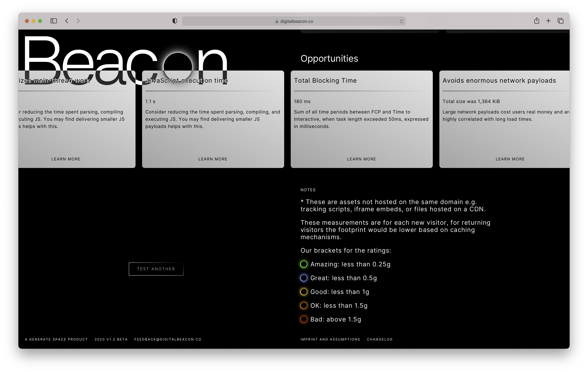Learn more about JavaScript execution time
This screenshot has height=373, width=588.
(x=213, y=159)
